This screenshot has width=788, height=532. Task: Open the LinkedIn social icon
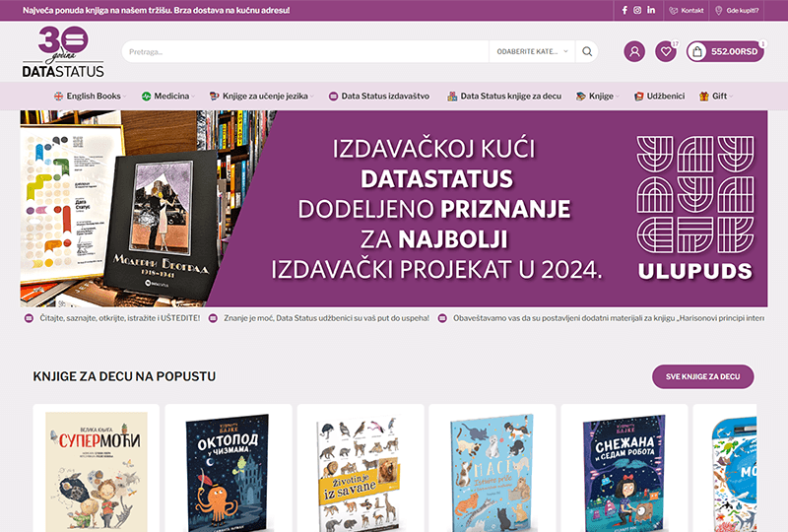point(651,10)
